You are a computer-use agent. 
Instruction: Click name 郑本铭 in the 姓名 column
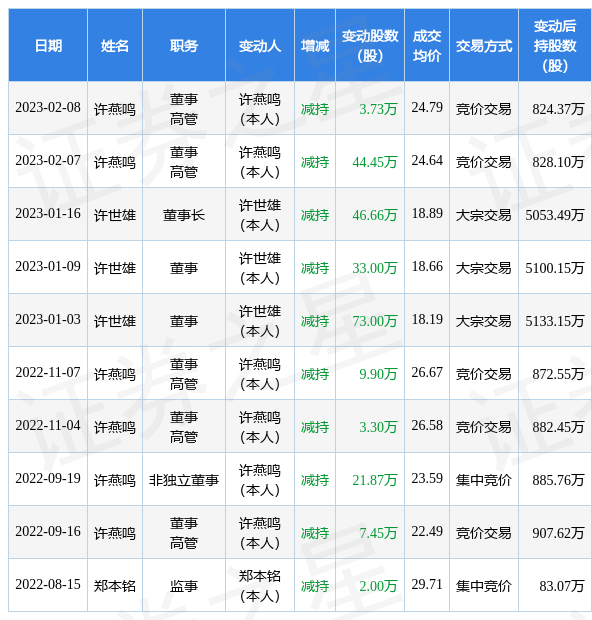(115, 586)
